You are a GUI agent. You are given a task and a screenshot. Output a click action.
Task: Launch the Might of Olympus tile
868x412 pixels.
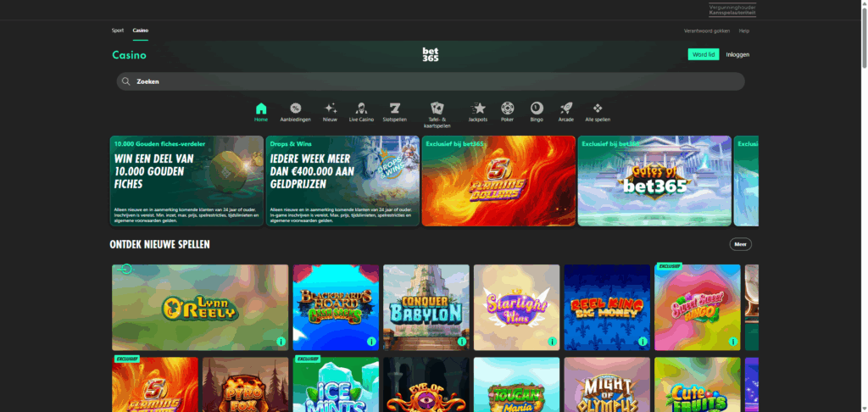(607, 385)
